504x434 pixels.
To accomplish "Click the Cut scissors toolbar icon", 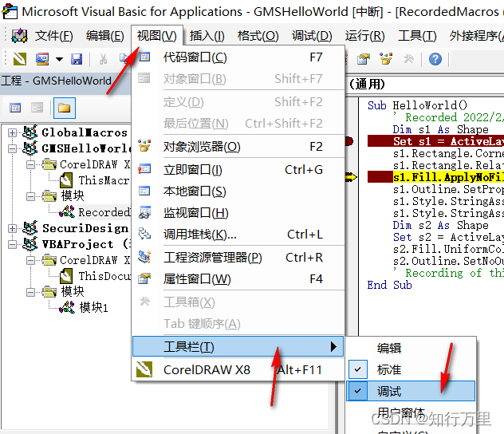I will pos(103,59).
